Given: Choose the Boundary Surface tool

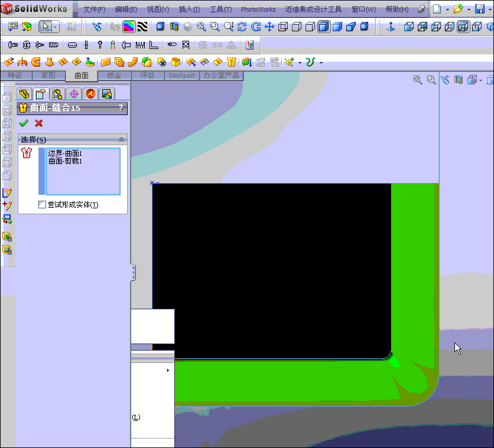Looking at the screenshot, I should point(63,62).
